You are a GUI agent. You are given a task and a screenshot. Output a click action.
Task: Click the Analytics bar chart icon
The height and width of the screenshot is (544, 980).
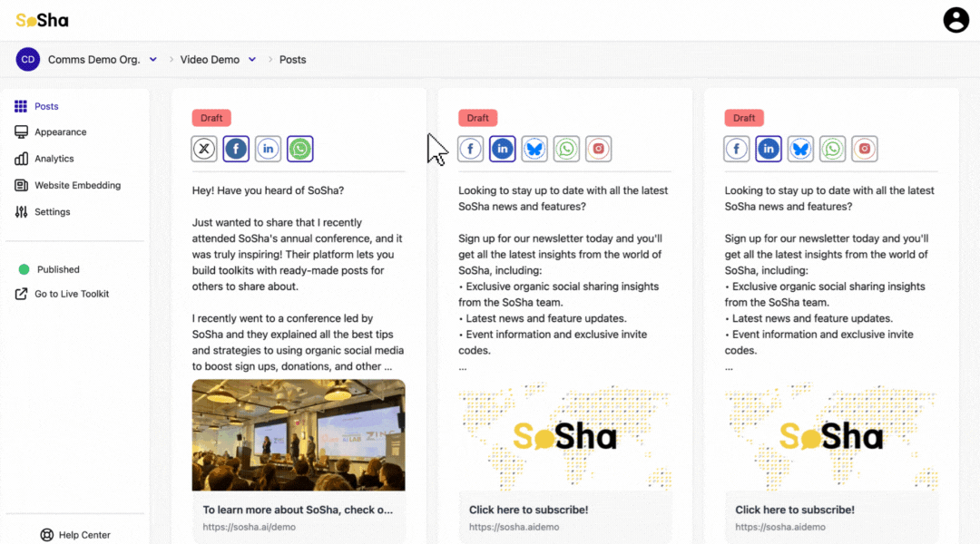(21, 159)
